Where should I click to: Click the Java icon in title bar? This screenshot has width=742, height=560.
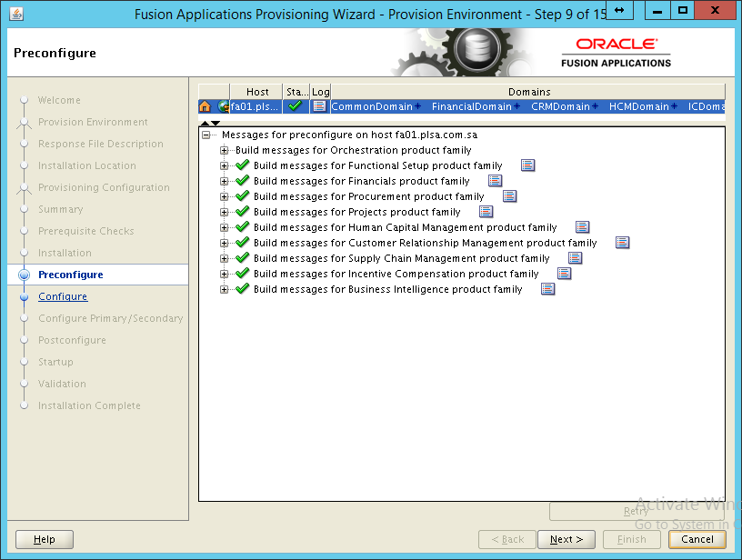coord(16,15)
